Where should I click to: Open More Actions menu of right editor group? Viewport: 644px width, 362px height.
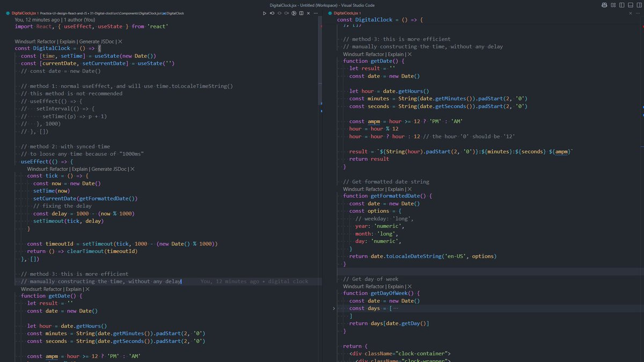(x=638, y=13)
